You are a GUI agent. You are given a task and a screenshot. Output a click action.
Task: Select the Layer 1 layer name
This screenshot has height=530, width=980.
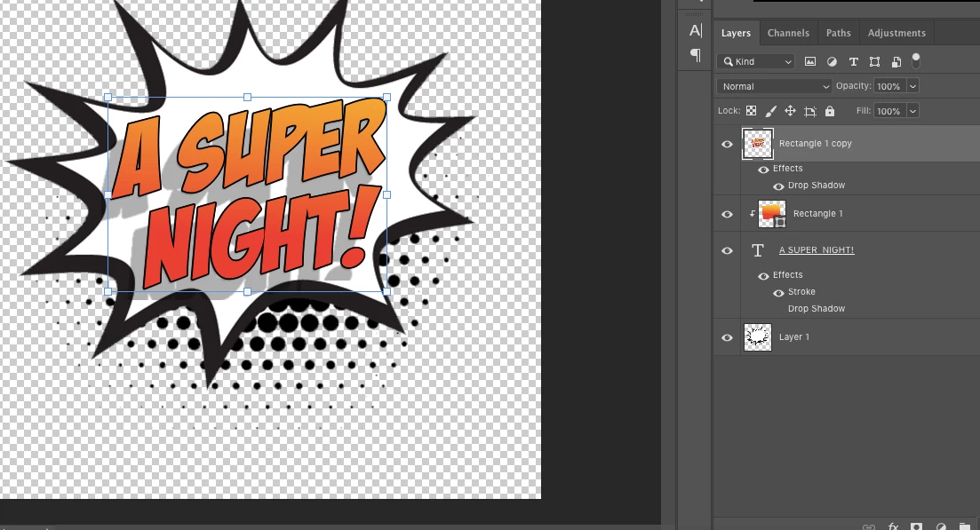click(x=793, y=337)
